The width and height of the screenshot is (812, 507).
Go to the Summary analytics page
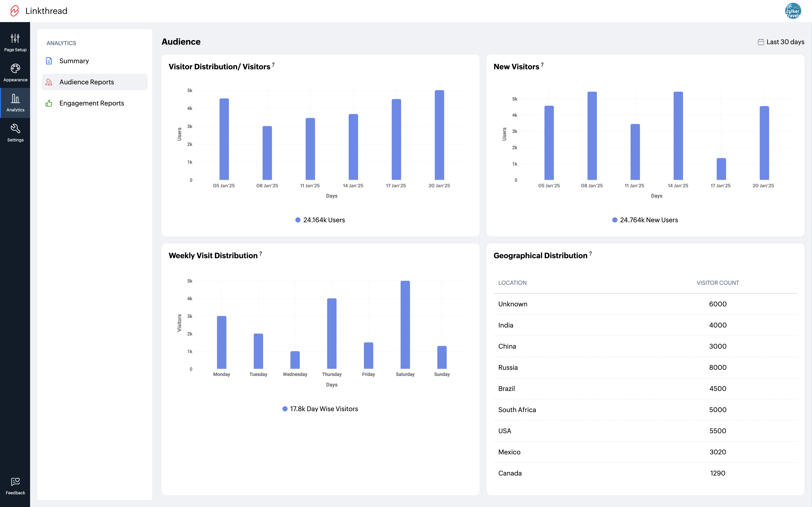[74, 61]
